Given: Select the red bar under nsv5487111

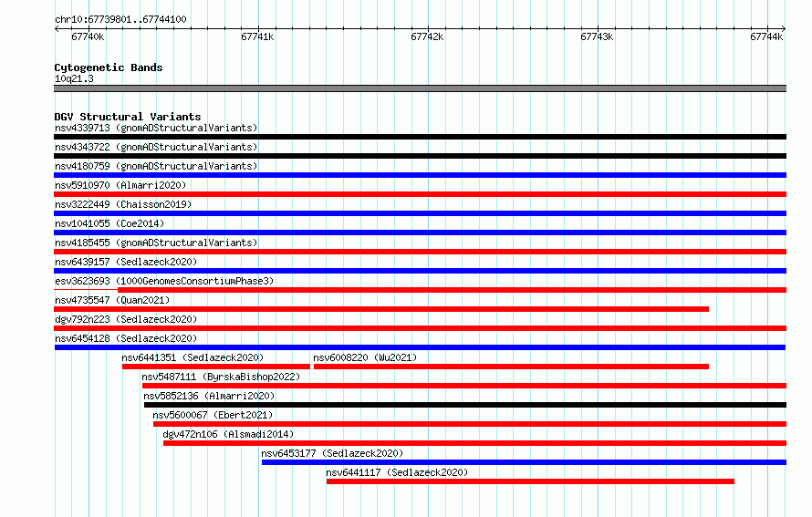Looking at the screenshot, I should [464, 386].
